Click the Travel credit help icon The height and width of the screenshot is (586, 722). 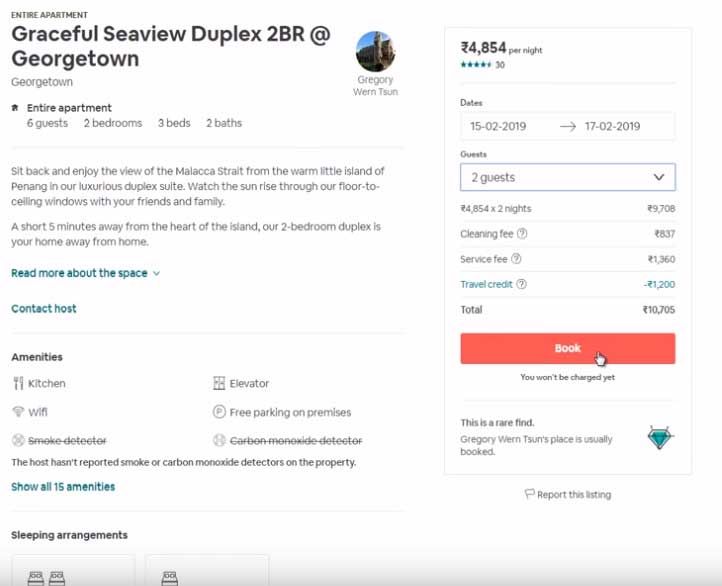coord(522,285)
